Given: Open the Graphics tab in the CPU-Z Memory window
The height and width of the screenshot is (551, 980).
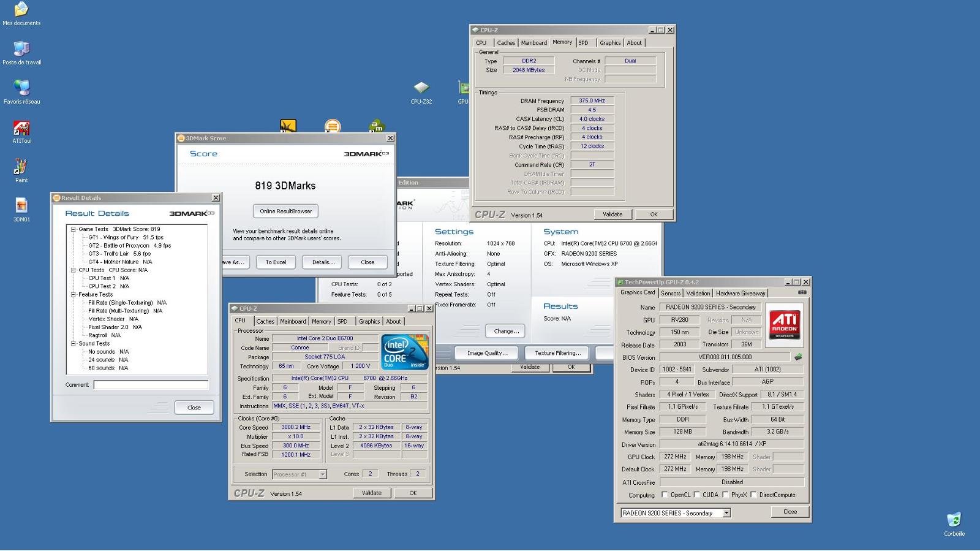Looking at the screenshot, I should click(x=610, y=43).
